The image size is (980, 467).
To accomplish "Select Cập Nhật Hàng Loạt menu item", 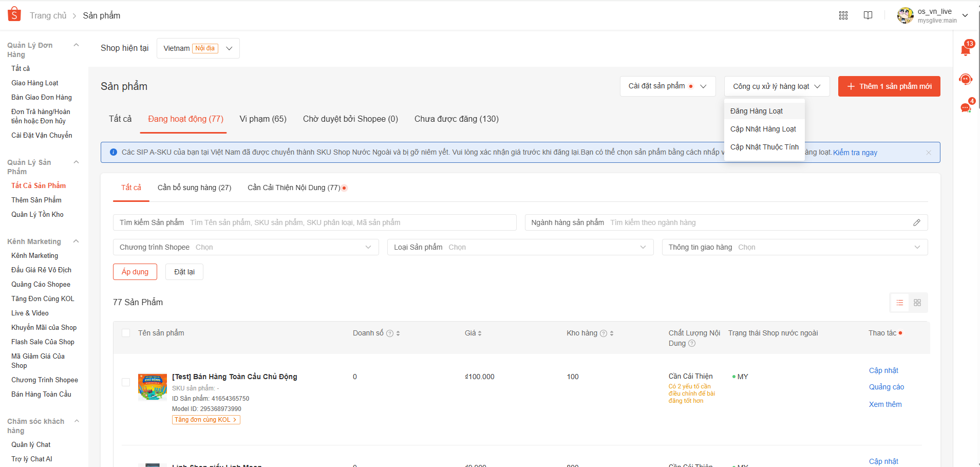I will pyautogui.click(x=764, y=129).
